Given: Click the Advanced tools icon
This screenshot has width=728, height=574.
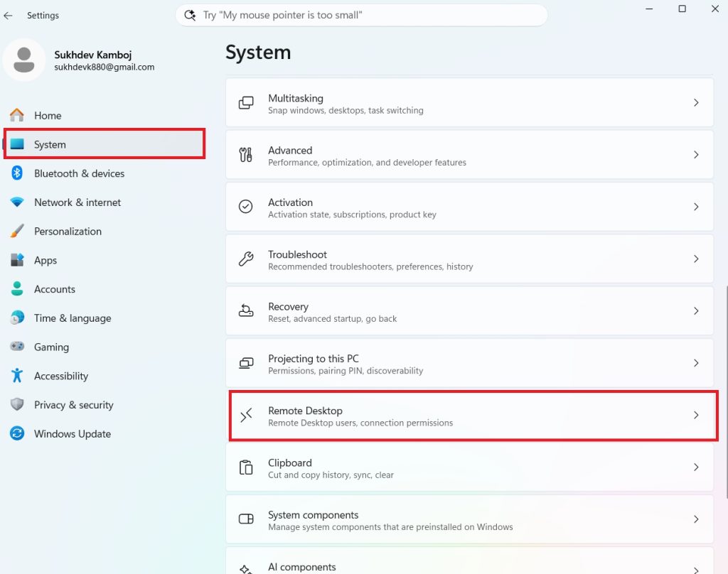Looking at the screenshot, I should [x=245, y=155].
